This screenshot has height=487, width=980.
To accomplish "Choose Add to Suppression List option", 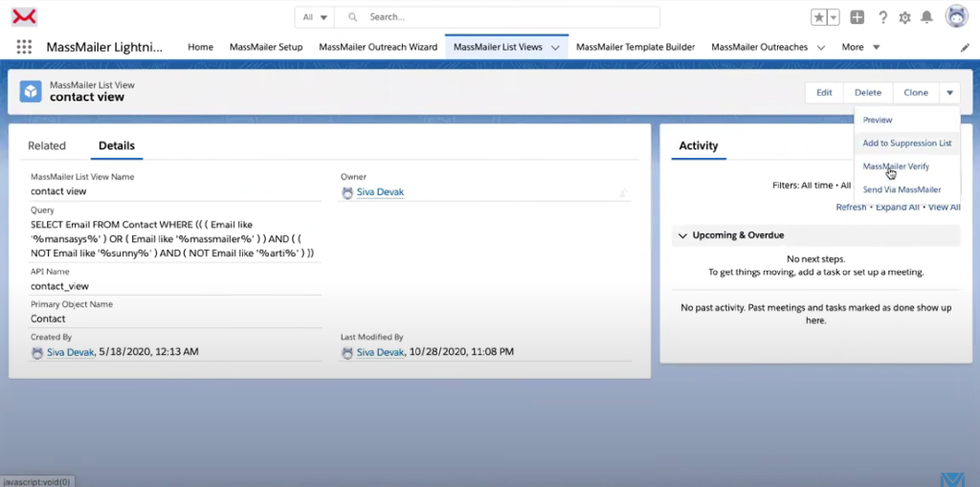I will (906, 144).
